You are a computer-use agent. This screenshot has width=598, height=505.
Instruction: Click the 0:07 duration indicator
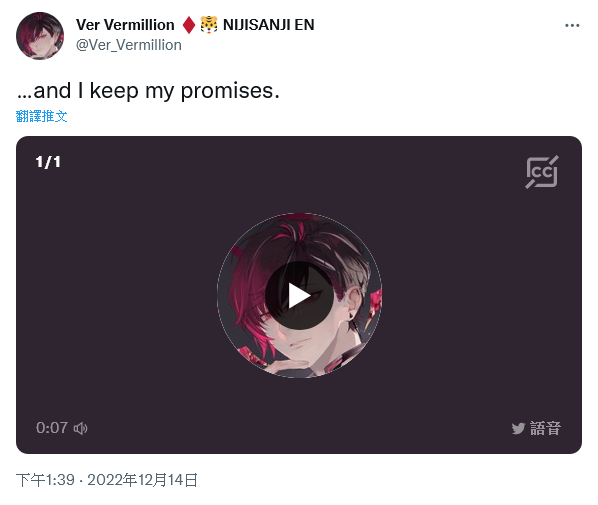pyautogui.click(x=52, y=428)
